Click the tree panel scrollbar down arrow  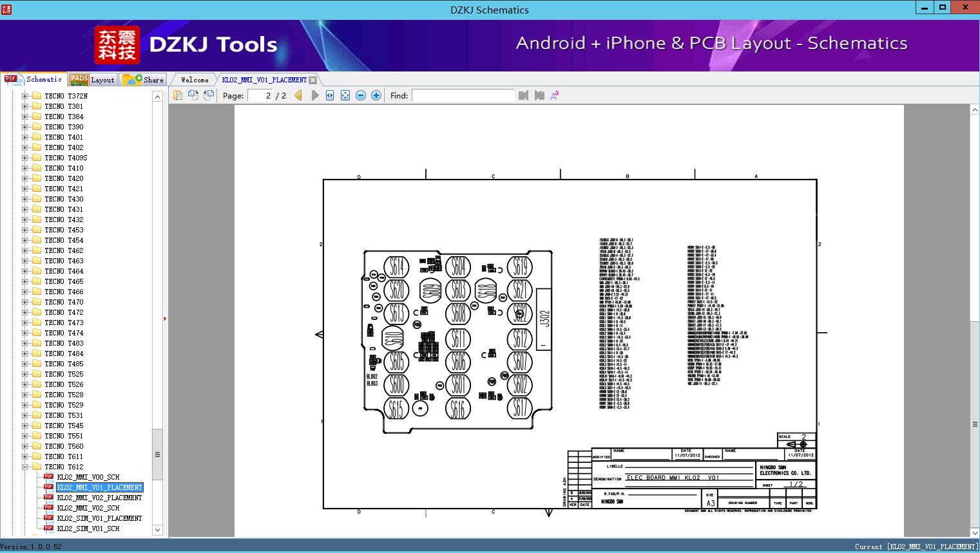[x=157, y=530]
